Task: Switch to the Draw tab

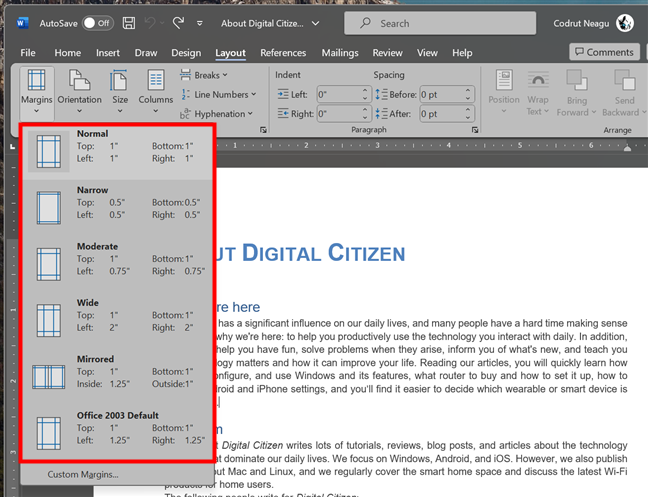Action: 146,53
